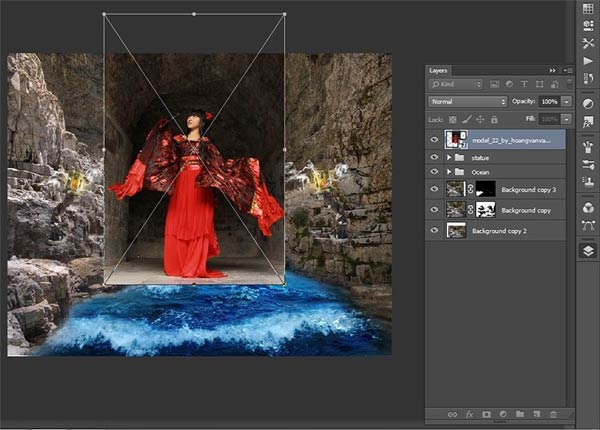Filter layers by shape layers icon
This screenshot has height=430, width=600.
(x=540, y=84)
